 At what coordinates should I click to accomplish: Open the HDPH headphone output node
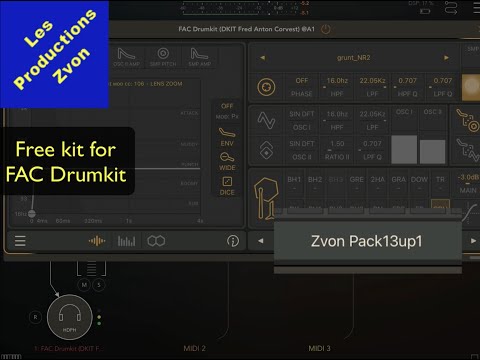(70, 317)
